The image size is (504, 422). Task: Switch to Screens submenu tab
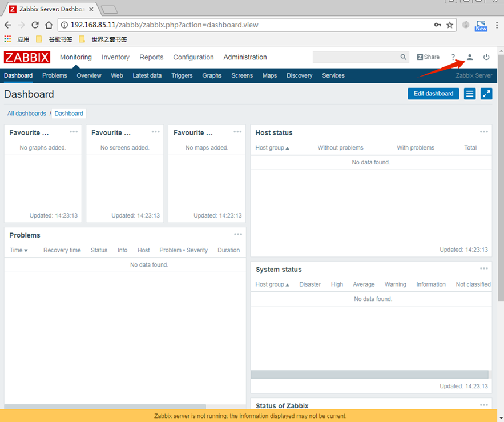tap(242, 75)
